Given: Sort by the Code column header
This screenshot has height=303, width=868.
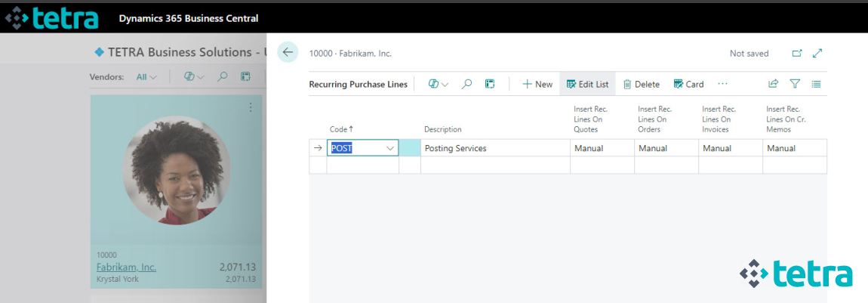Looking at the screenshot, I should point(342,129).
